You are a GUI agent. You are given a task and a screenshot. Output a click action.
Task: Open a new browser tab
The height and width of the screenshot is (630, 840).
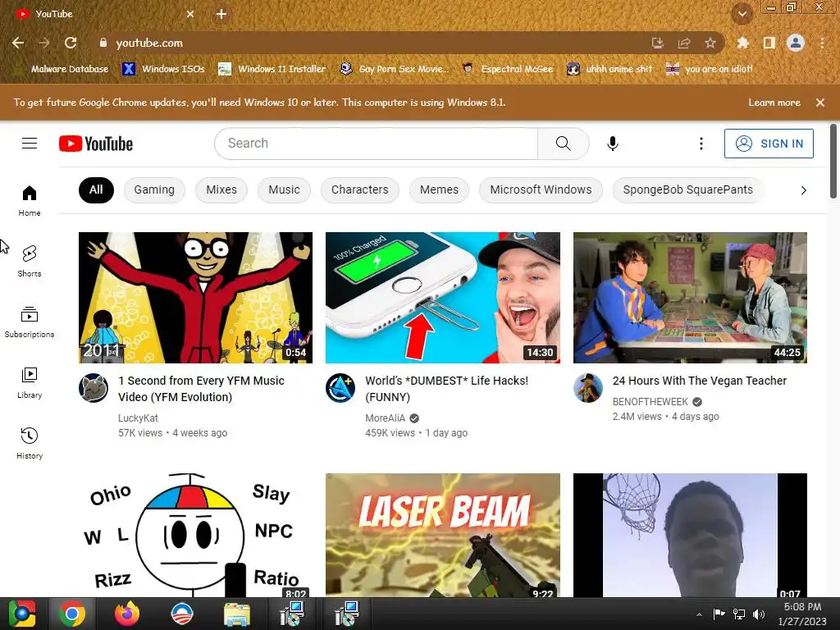click(x=221, y=14)
